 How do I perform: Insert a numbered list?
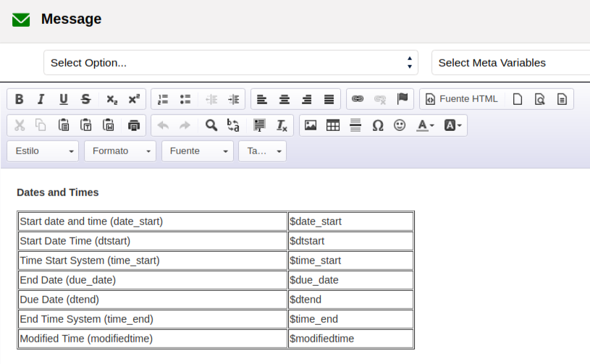[x=163, y=99]
